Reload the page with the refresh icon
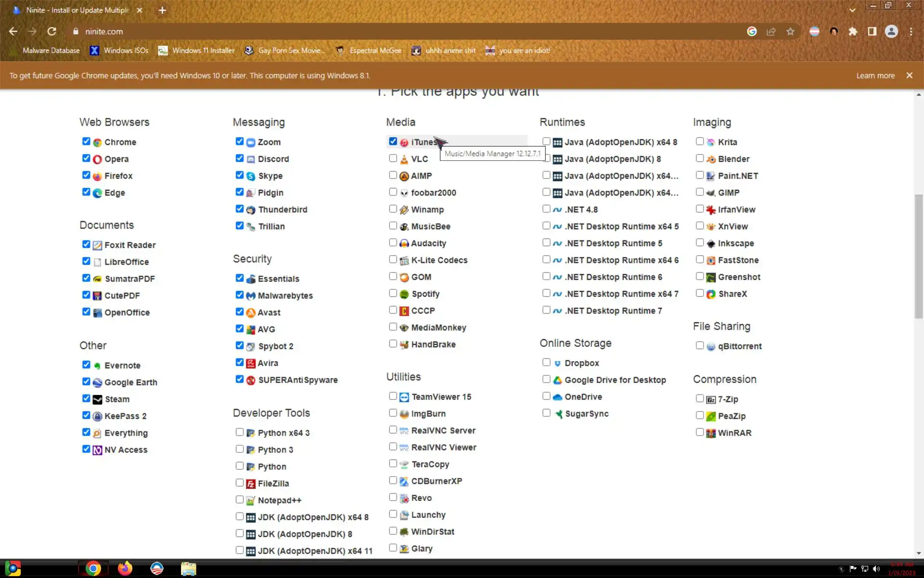This screenshot has height=578, width=924. pos(51,31)
